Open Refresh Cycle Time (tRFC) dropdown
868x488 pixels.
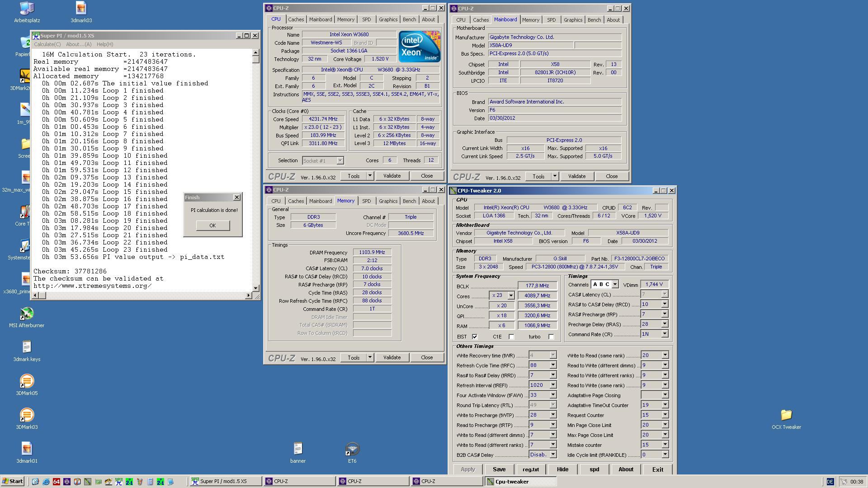coord(552,365)
